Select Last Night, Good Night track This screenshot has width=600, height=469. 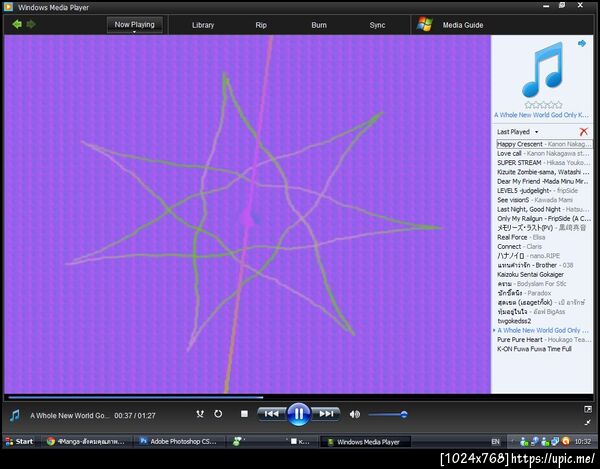point(544,209)
